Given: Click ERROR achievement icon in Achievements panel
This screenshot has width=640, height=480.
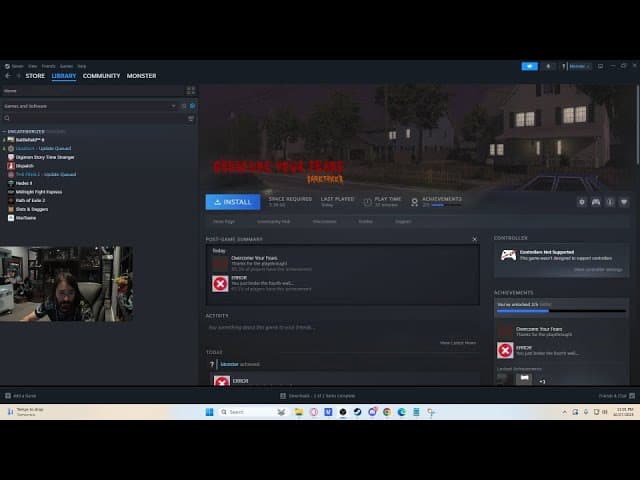Looking at the screenshot, I should pyautogui.click(x=505, y=350).
